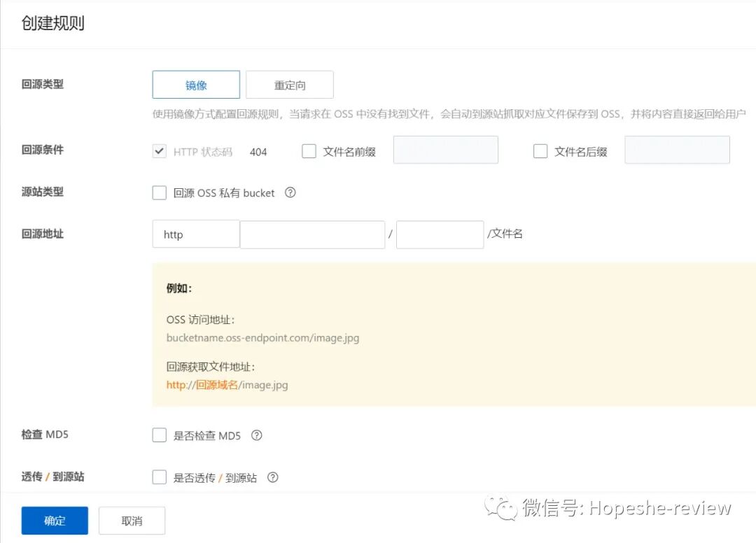Enable the 是否检查 MD5 checkbox
The image size is (756, 543).
tap(159, 435)
